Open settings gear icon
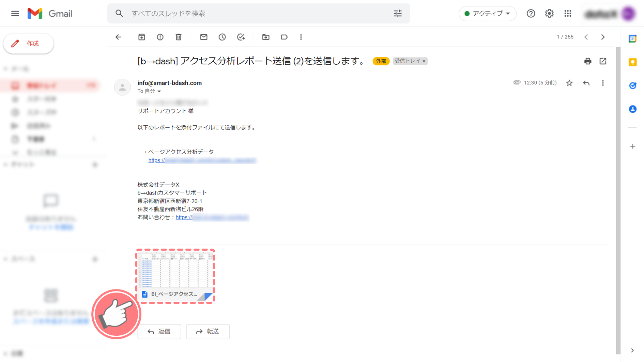644x362 pixels. click(x=549, y=13)
